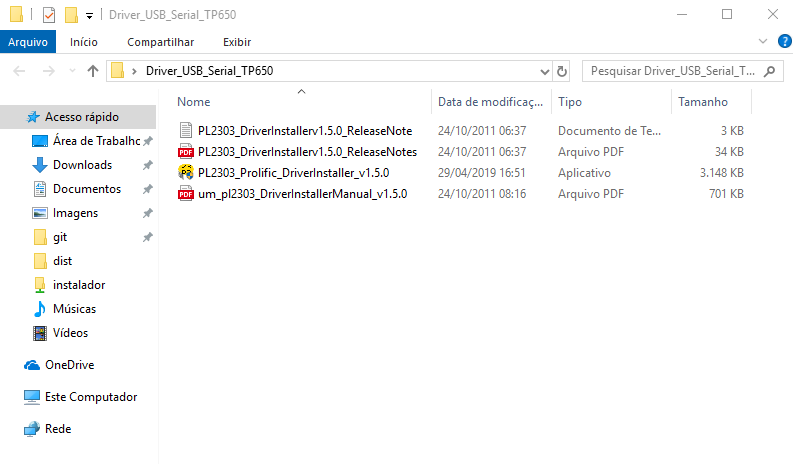
Task: Open the instalador folder in sidebar
Action: (x=79, y=285)
